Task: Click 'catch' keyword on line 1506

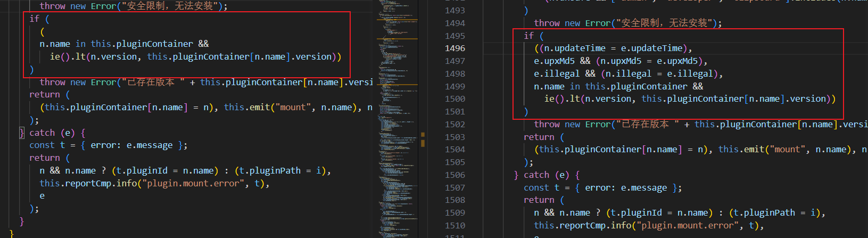Action: pyautogui.click(x=536, y=175)
